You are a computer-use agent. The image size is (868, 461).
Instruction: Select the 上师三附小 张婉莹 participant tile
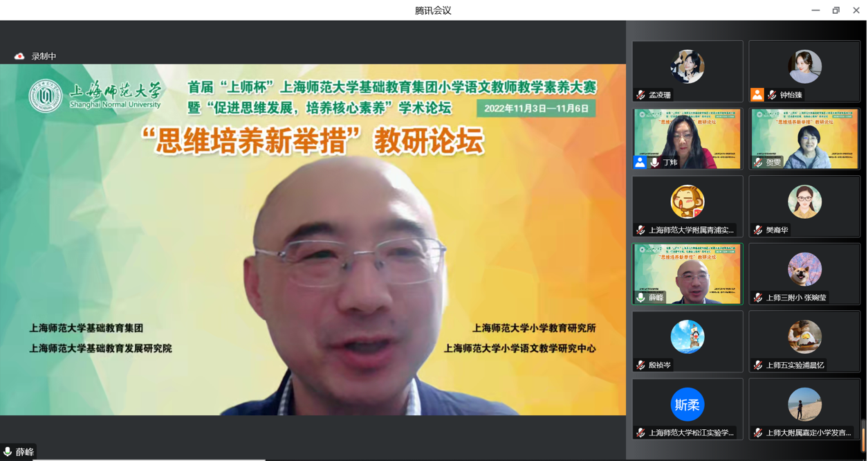point(804,273)
